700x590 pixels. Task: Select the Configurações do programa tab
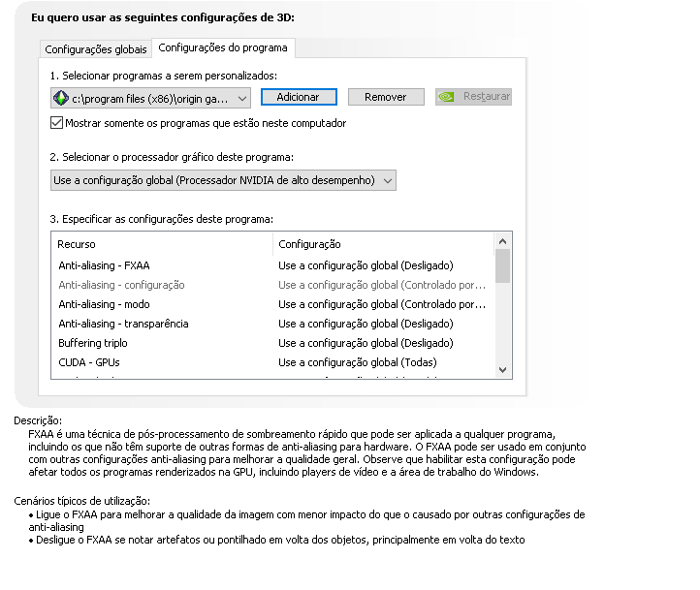coord(223,47)
